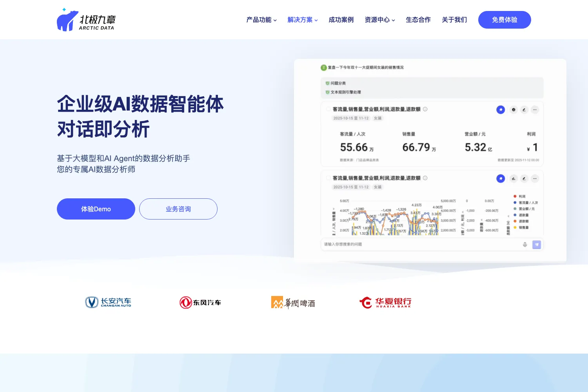
Task: Click the send arrow icon in the question box
Action: [537, 245]
